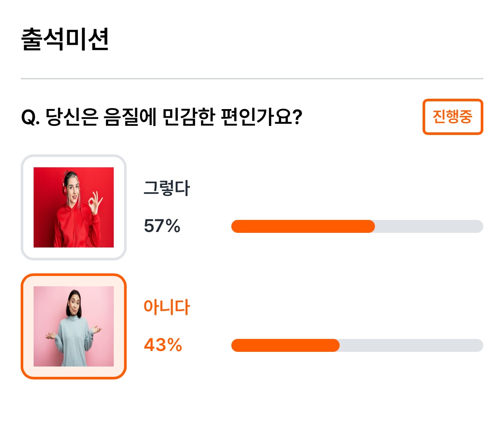This screenshot has width=504, height=448.
Task: Click the 그렇다 answer label
Action: pos(167,188)
